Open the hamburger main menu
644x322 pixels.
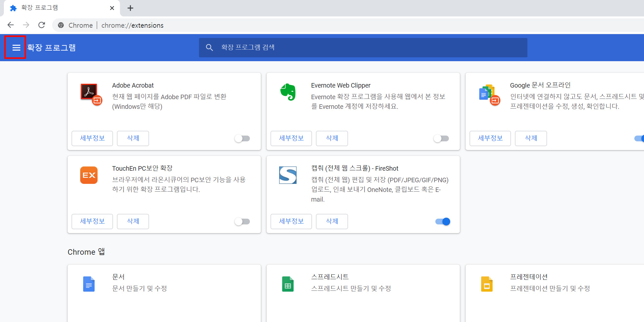coord(16,48)
